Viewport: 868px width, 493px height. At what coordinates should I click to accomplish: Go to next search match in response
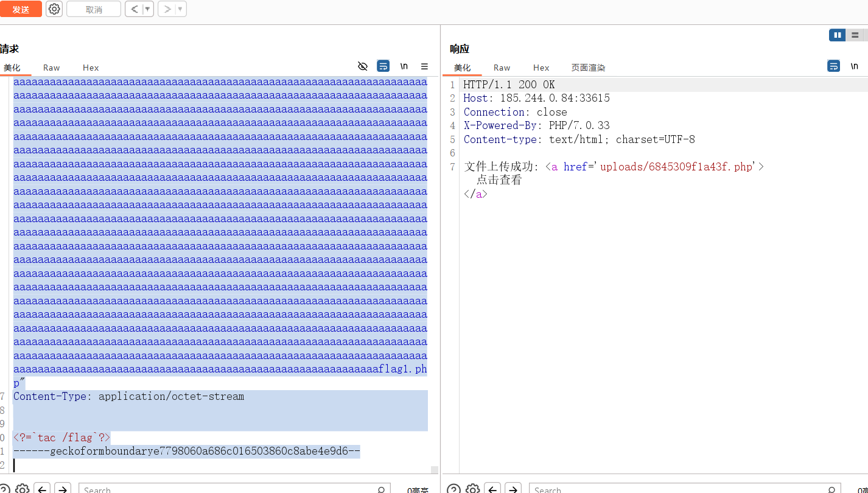(513, 489)
